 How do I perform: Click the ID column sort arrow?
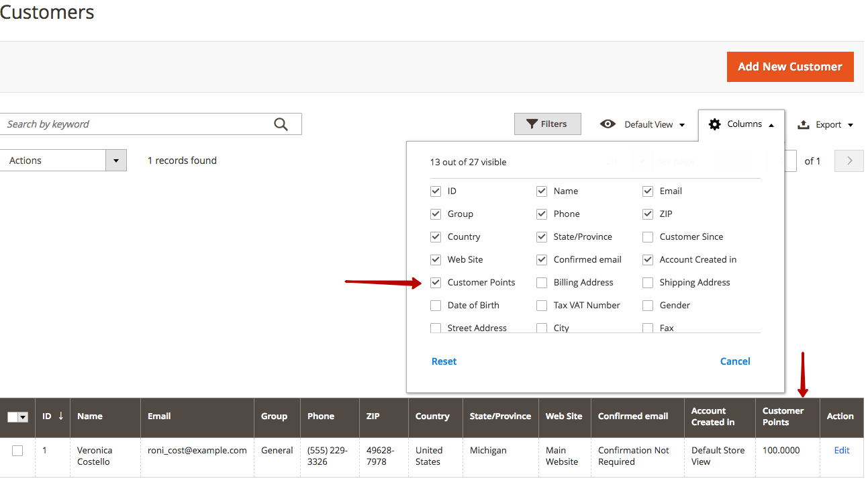60,416
